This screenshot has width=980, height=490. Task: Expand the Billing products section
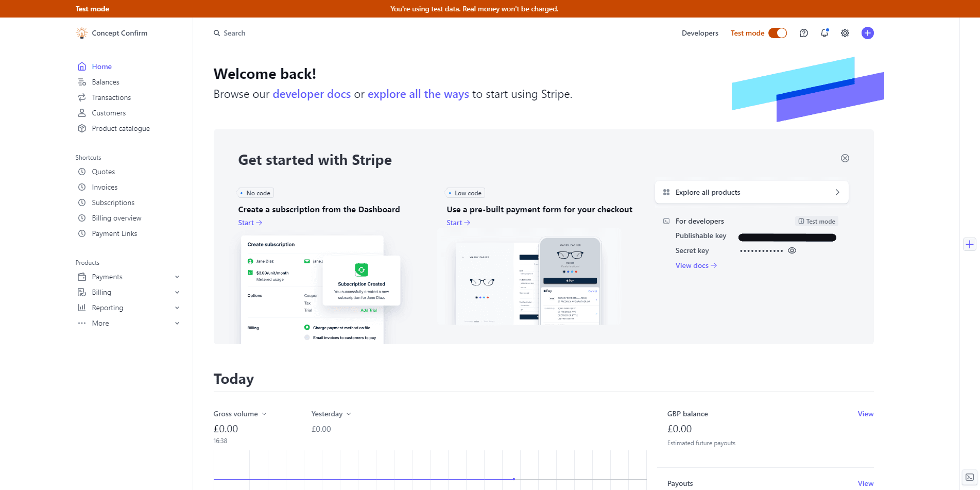tap(177, 292)
